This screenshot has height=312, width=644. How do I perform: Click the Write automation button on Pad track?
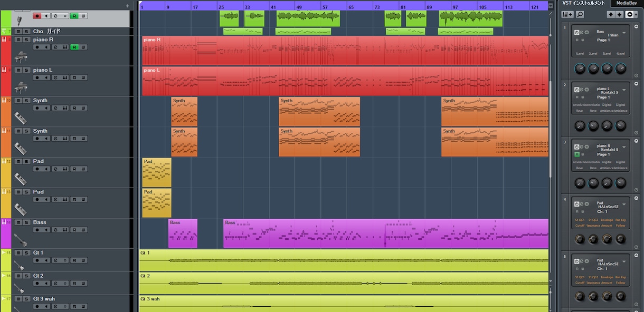[84, 169]
